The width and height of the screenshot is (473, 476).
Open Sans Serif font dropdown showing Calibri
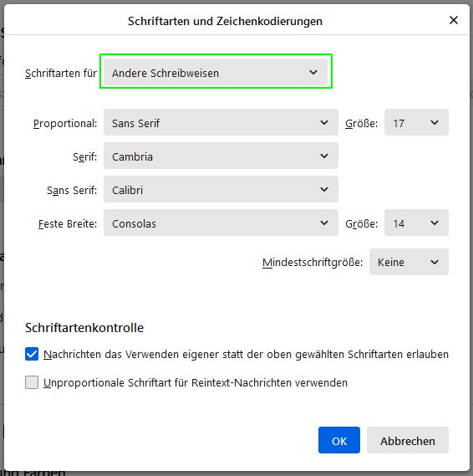[221, 189]
